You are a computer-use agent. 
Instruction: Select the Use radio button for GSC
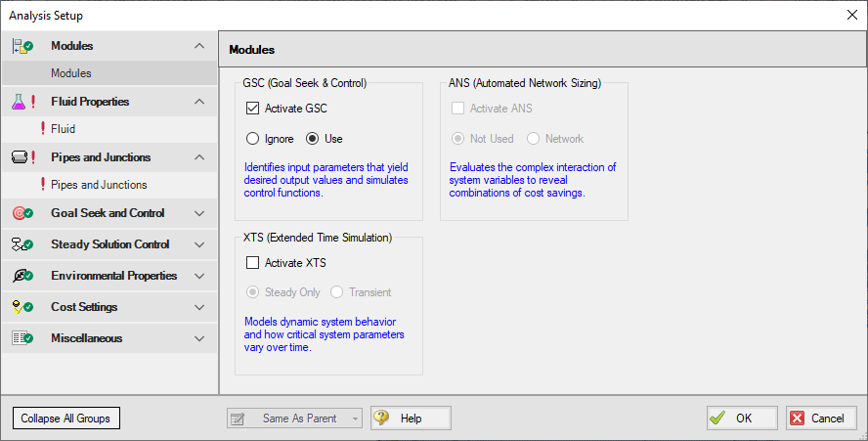pyautogui.click(x=313, y=139)
